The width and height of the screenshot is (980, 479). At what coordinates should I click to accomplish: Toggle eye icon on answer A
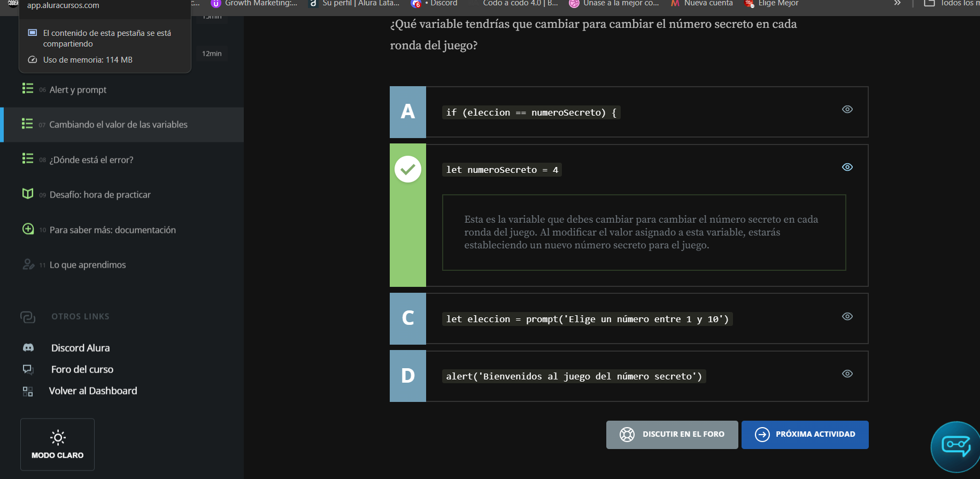pyautogui.click(x=847, y=109)
